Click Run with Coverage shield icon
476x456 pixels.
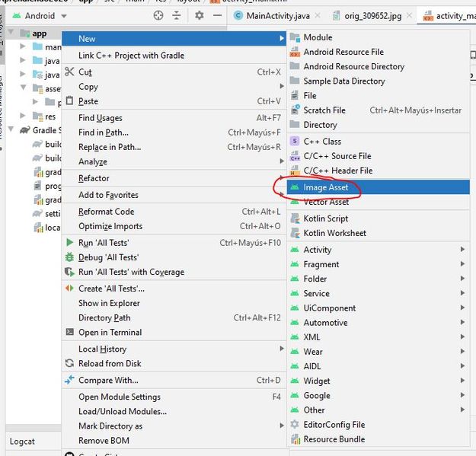click(x=69, y=272)
